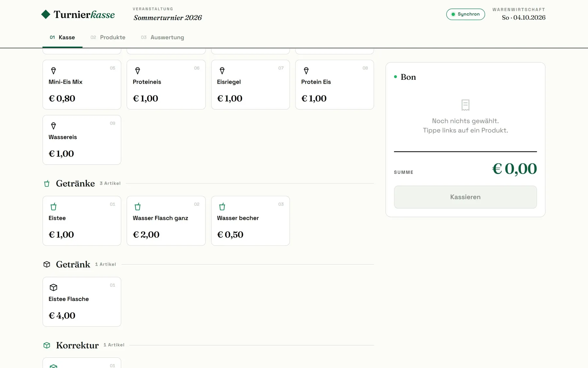Image resolution: width=588 pixels, height=368 pixels.
Task: Click the cup icon beside Getränke heading
Action: point(47,184)
